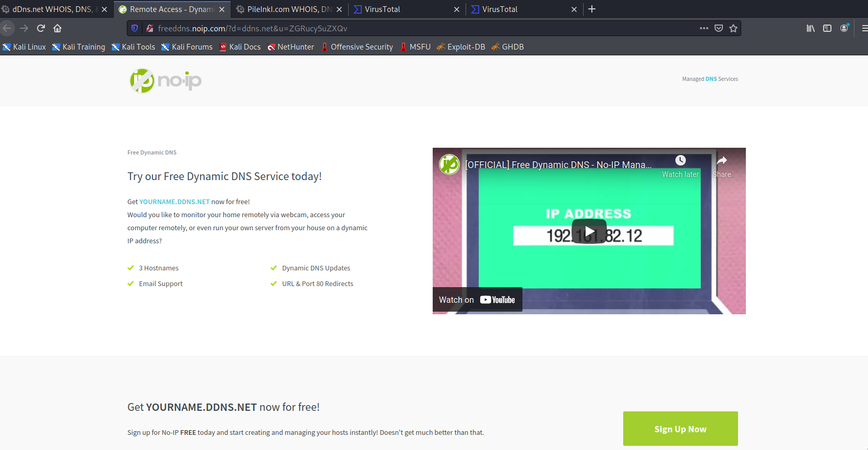Open Kali Linux bookmark
This screenshot has width=868, height=450.
click(24, 47)
